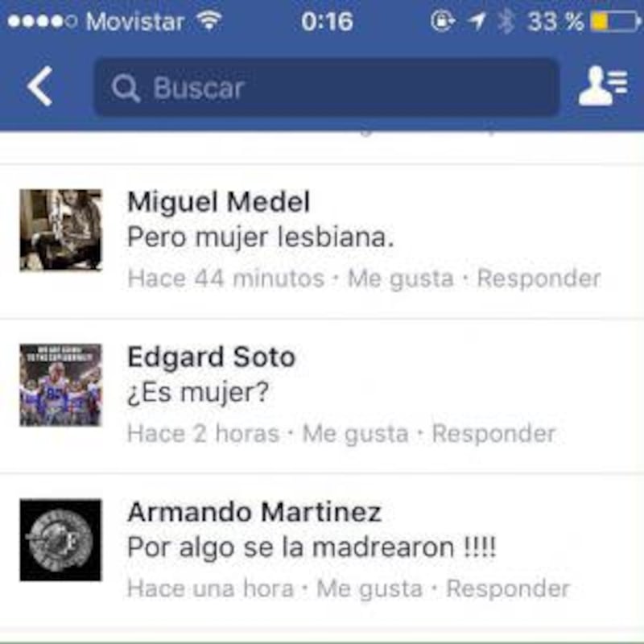Tap the search magnifier icon
This screenshot has width=644, height=644.
coord(126,88)
